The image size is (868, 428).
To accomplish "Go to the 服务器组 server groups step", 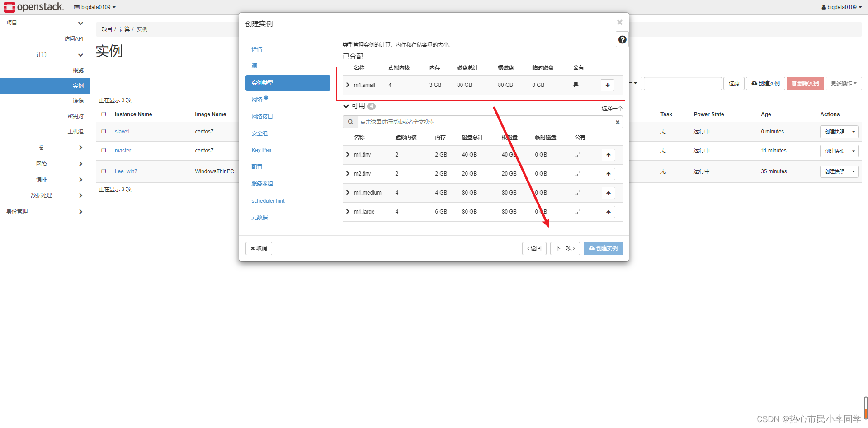I will pos(262,184).
